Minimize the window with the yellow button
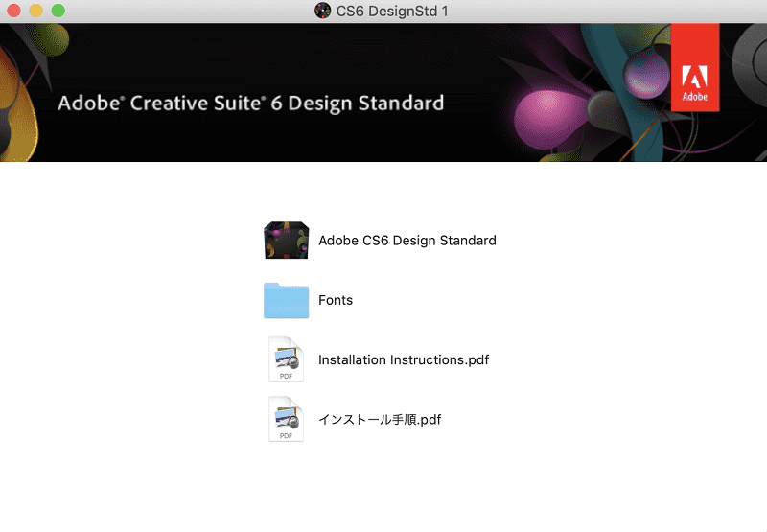Screen dimensions: 767x532 (35, 11)
